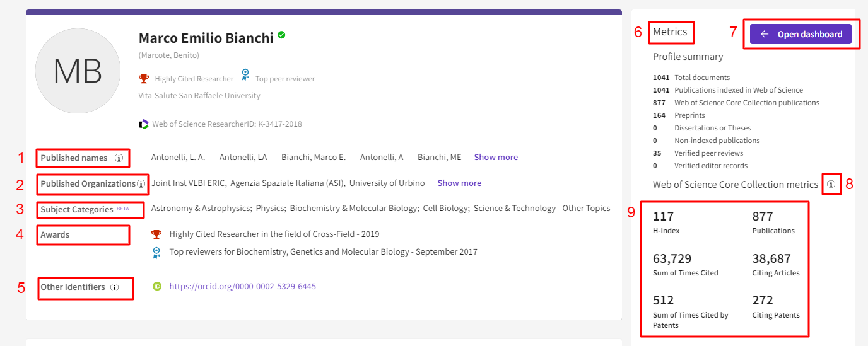868x346 pixels.
Task: Click the MB profile avatar
Action: (78, 71)
